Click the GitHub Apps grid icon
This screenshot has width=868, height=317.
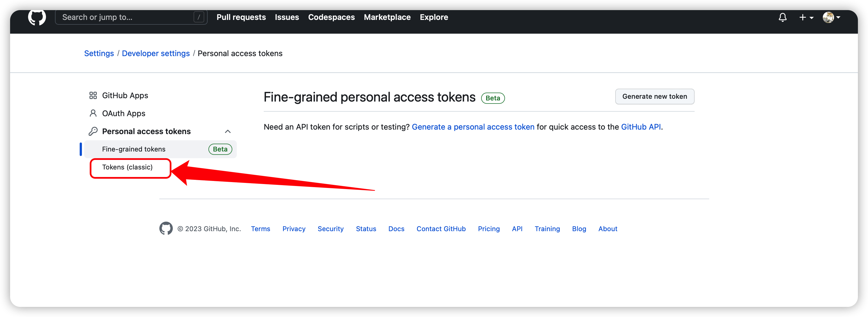click(93, 96)
